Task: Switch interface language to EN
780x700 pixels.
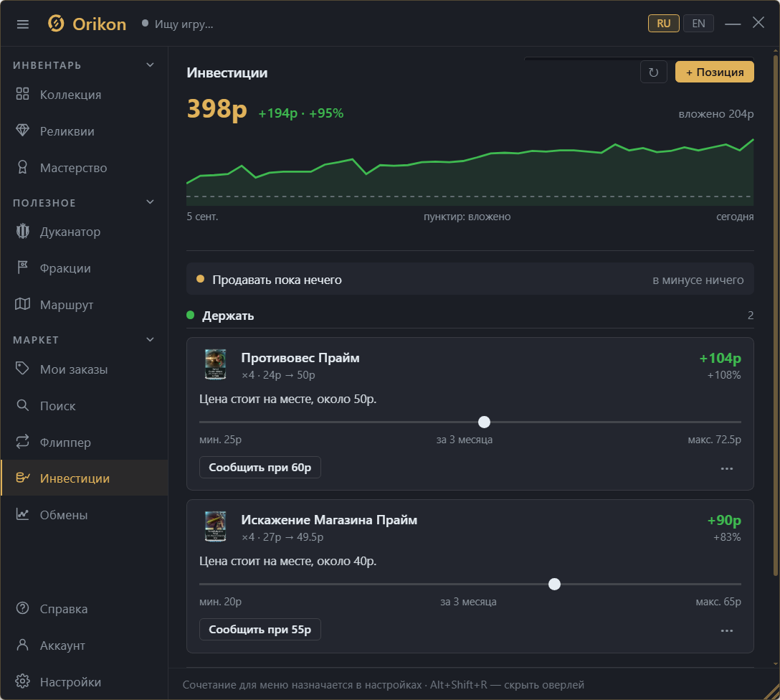Action: coord(698,24)
